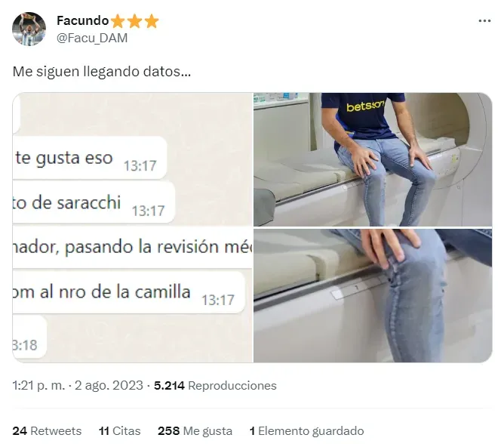Image resolution: width=504 pixels, height=444 pixels.
Task: Click the 1 Elemento guardado counter
Action: tap(306, 431)
